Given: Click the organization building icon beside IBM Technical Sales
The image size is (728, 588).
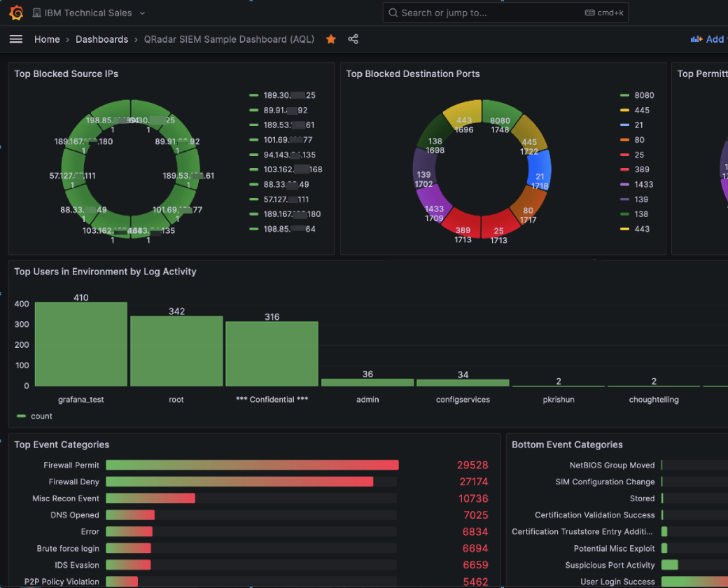Looking at the screenshot, I should pyautogui.click(x=35, y=12).
